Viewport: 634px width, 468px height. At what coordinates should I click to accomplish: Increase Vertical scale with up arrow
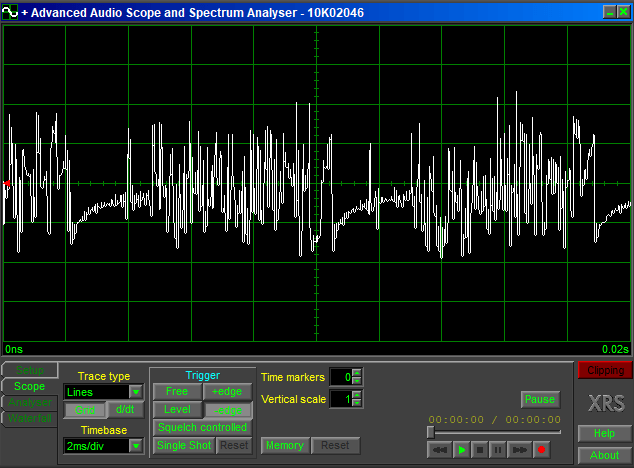pyautogui.click(x=357, y=395)
